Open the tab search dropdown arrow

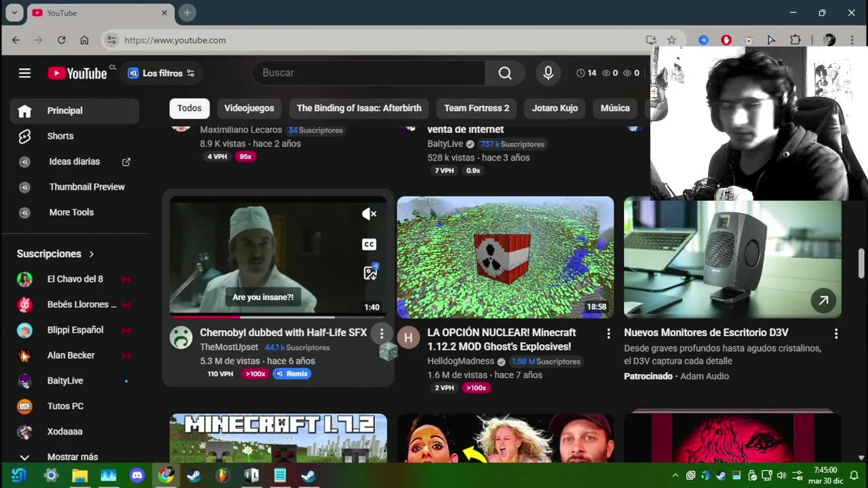tap(14, 13)
